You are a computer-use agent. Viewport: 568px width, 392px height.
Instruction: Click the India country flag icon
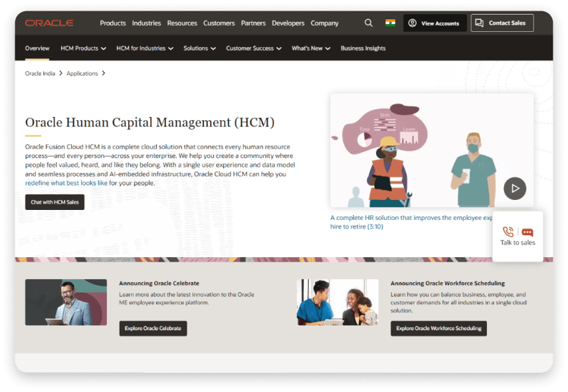391,22
